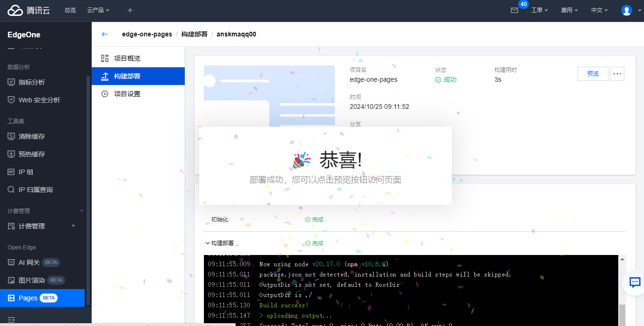The height and width of the screenshot is (326, 644).
Task: Click the deployment preview thumbnail image
Action: coord(269,96)
